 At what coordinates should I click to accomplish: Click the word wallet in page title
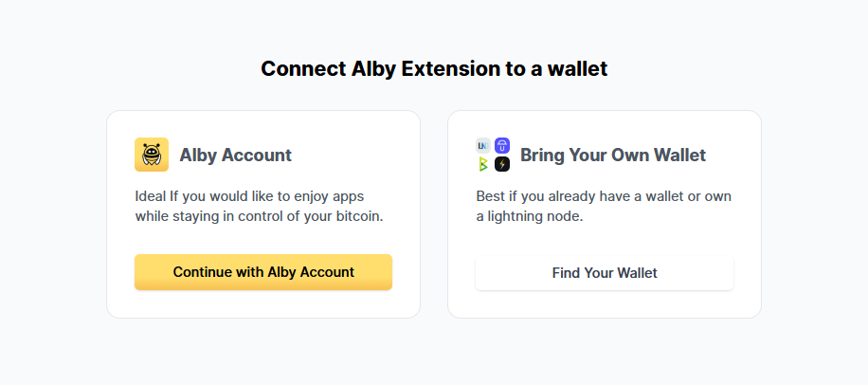[577, 68]
